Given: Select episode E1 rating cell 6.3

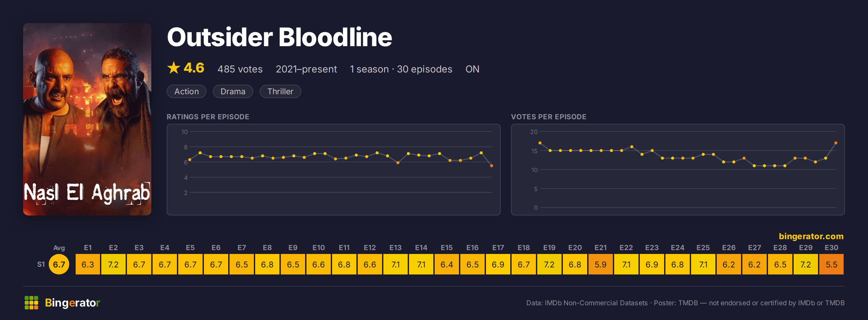Looking at the screenshot, I should tap(88, 264).
